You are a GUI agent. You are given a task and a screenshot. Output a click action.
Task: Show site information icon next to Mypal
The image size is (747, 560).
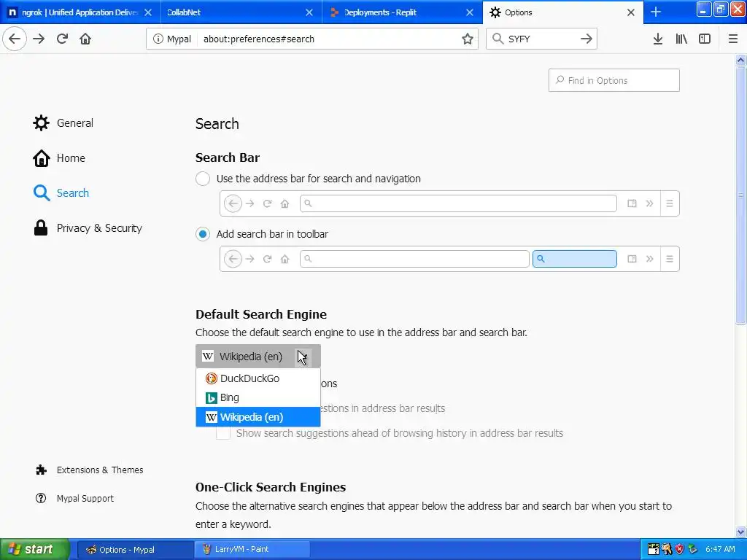[158, 39]
